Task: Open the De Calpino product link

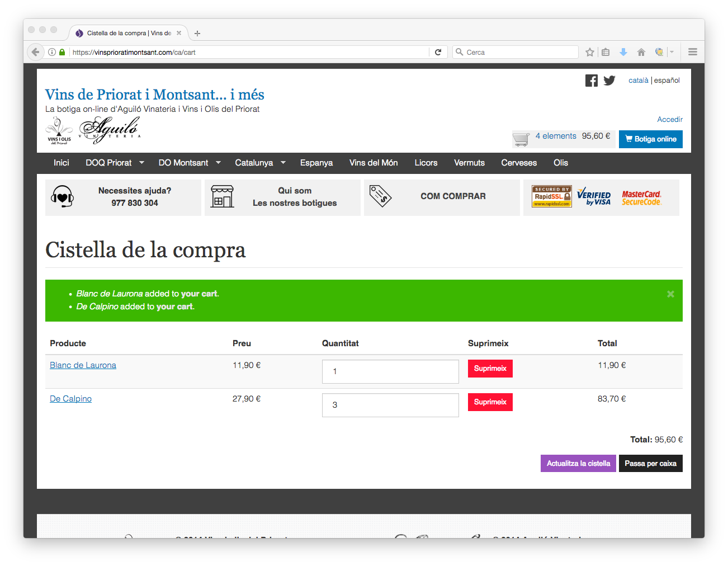Action: pyautogui.click(x=70, y=399)
